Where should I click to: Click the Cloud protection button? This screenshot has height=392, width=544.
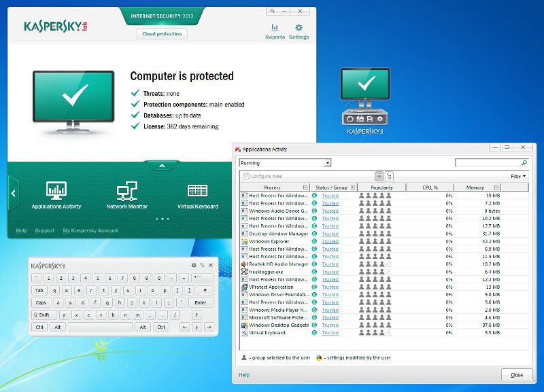point(162,34)
